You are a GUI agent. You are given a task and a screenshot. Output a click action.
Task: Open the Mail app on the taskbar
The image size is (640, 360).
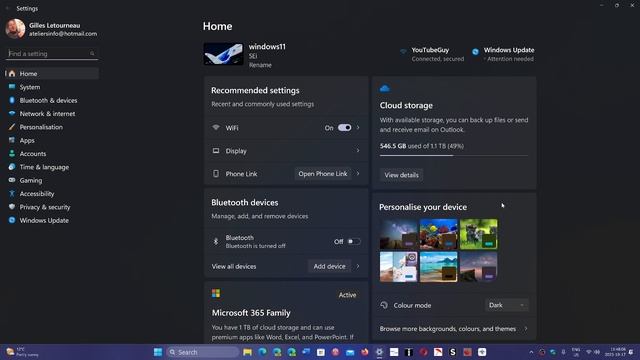click(350, 352)
